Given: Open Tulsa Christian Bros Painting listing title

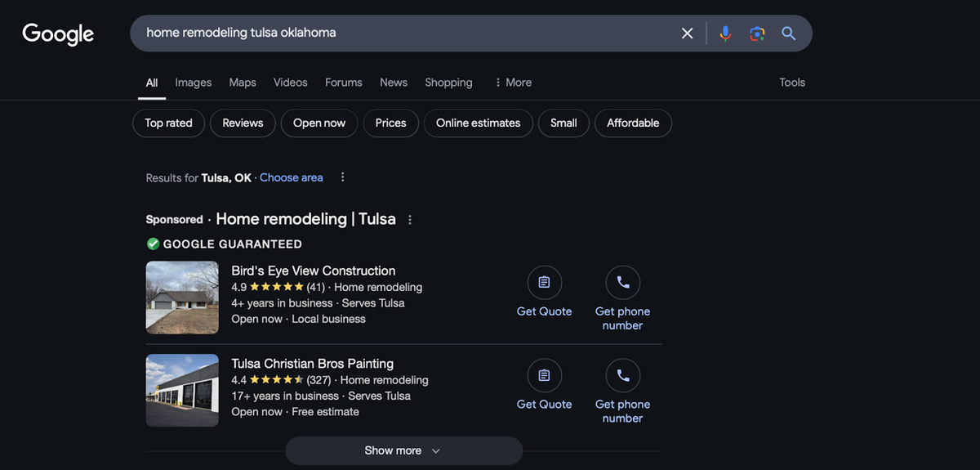Looking at the screenshot, I should pyautogui.click(x=313, y=364).
